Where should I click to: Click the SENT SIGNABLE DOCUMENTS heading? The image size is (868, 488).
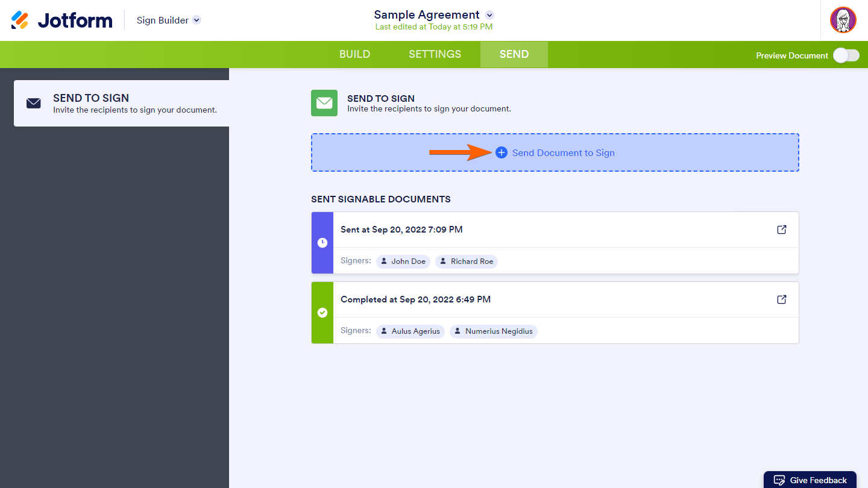(381, 199)
